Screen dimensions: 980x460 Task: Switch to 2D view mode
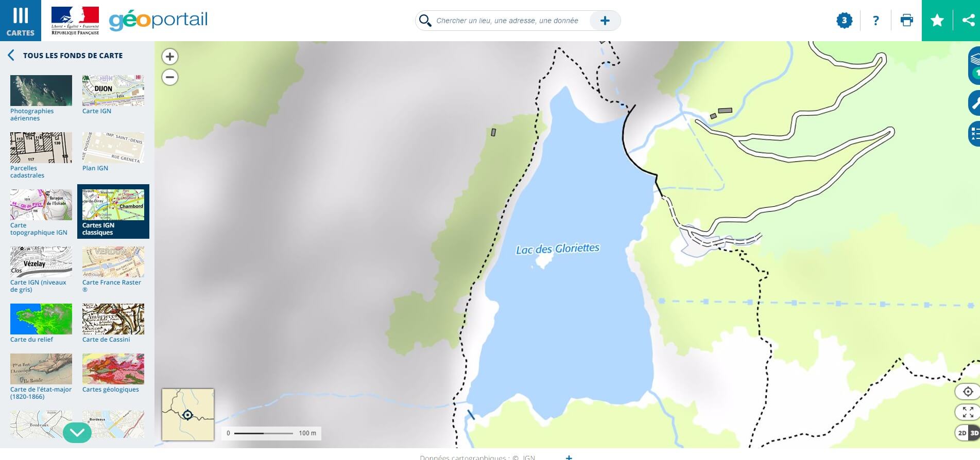pyautogui.click(x=961, y=433)
